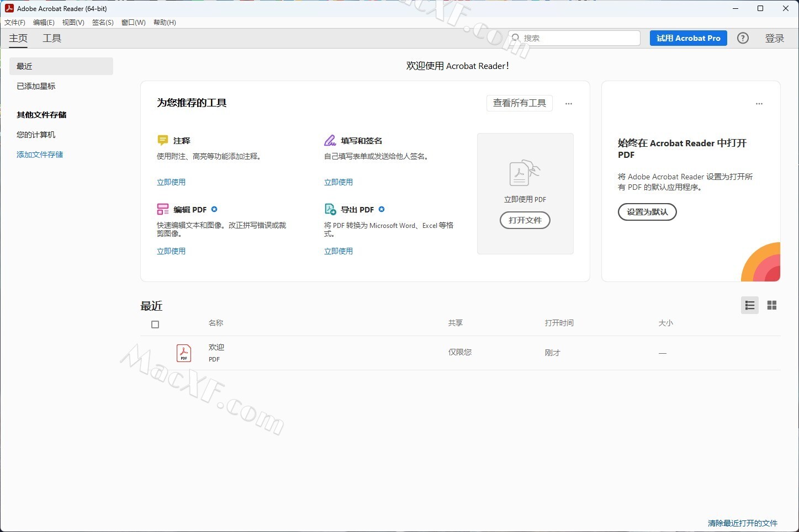Click the blue star badge beside 编辑 PDF
This screenshot has height=532, width=799.
[x=214, y=209]
